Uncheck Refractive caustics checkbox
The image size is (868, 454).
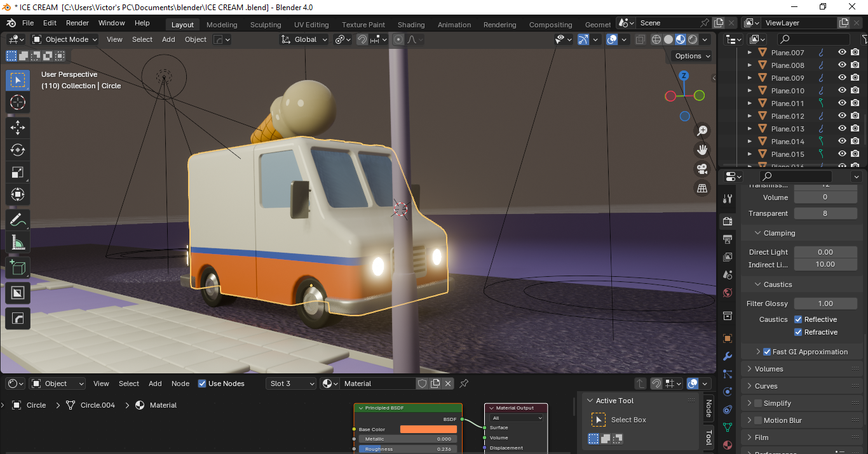point(798,332)
